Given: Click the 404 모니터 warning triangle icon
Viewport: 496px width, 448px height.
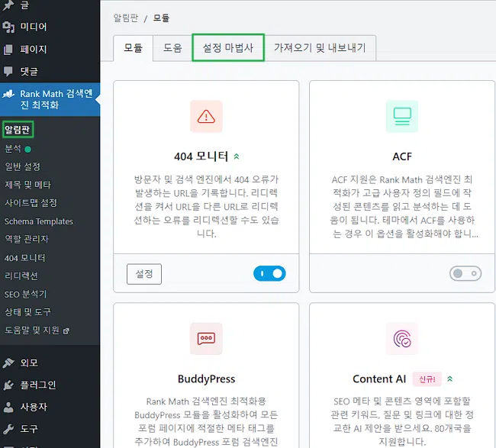Looking at the screenshot, I should (x=206, y=117).
